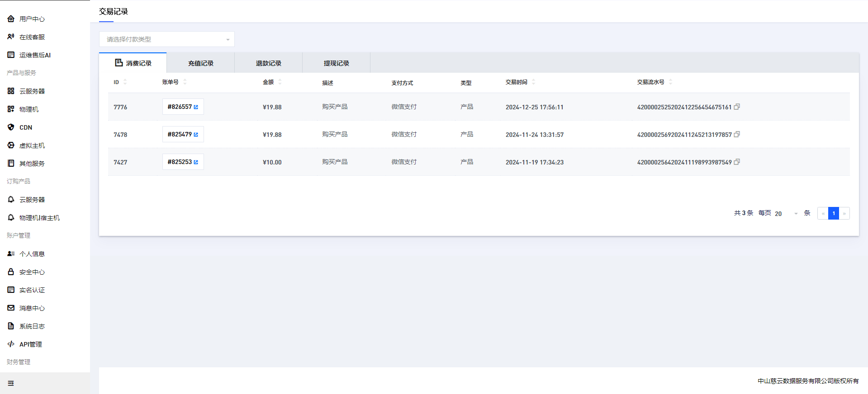The height and width of the screenshot is (394, 868).
Task: Open 消息中心 menu item label
Action: [x=32, y=308]
